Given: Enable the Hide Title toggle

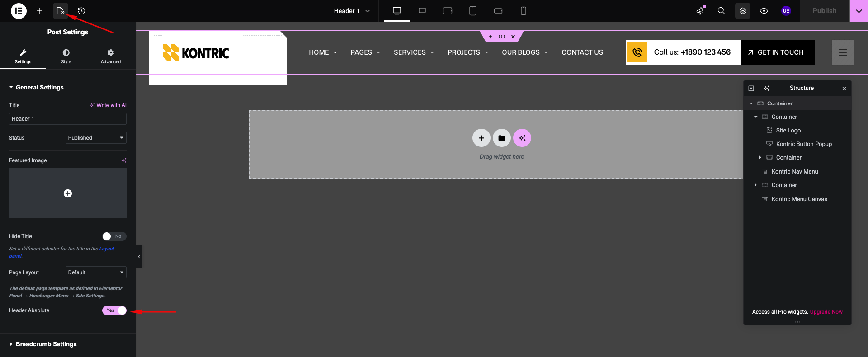Looking at the screenshot, I should coord(114,236).
